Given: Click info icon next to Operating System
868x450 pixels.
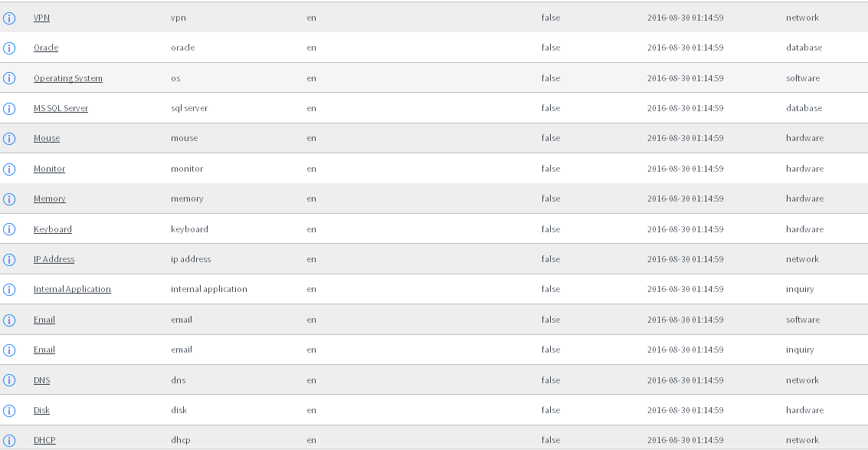Looking at the screenshot, I should pos(9,78).
